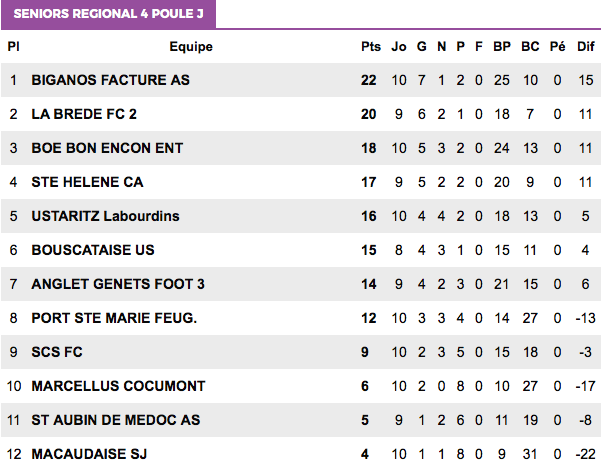Open PORT STE MARIE FEUG. team
The height and width of the screenshot is (473, 605).
[114, 318]
